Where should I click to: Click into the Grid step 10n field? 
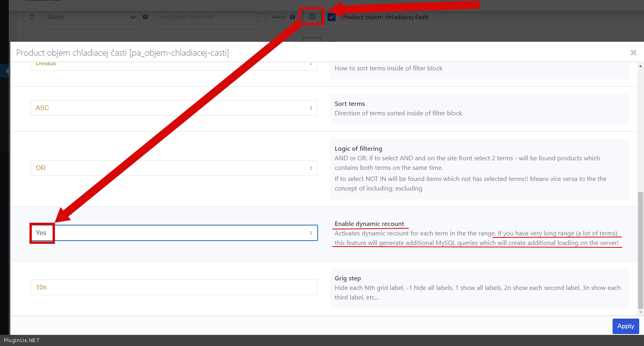(x=174, y=288)
